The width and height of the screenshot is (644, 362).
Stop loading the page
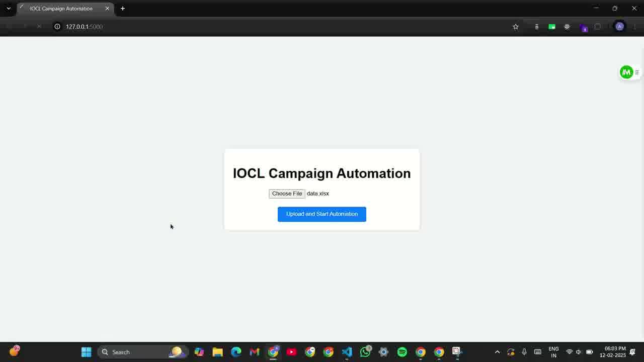(x=39, y=27)
